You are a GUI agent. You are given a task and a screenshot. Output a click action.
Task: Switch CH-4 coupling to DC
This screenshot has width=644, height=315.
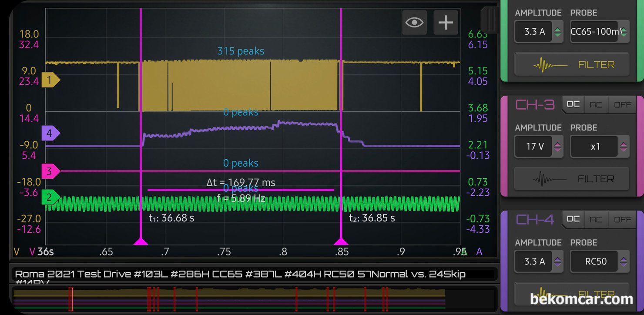573,219
